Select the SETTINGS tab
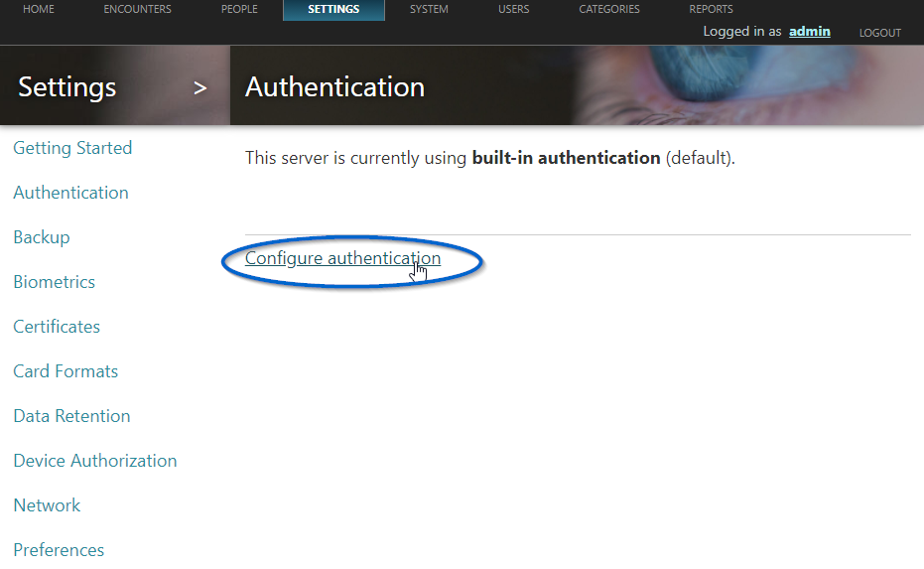 [x=333, y=10]
